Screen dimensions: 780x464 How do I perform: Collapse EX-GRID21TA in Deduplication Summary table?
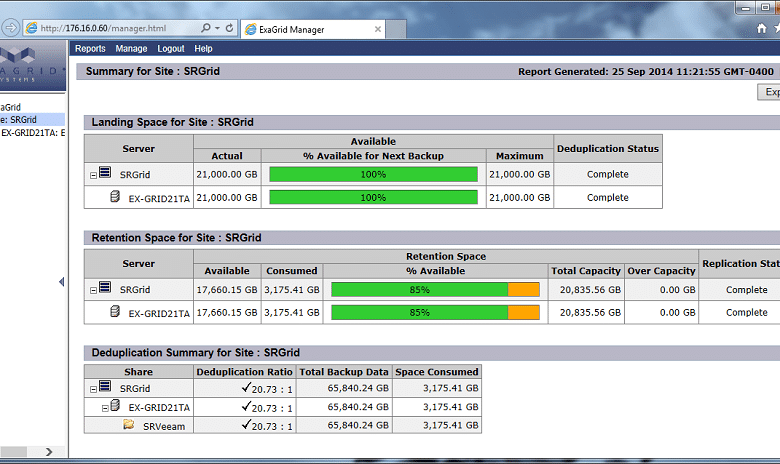click(x=105, y=408)
